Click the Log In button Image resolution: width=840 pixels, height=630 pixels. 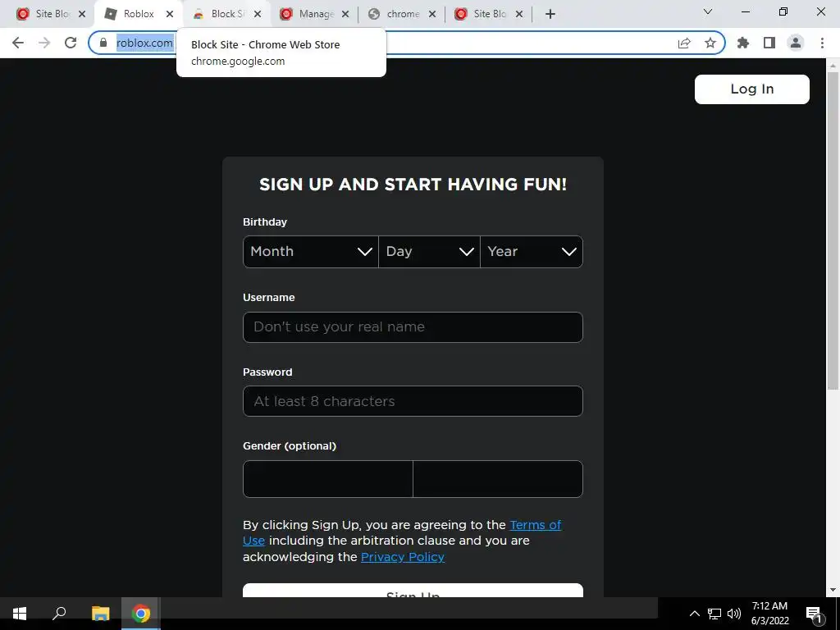[751, 89]
